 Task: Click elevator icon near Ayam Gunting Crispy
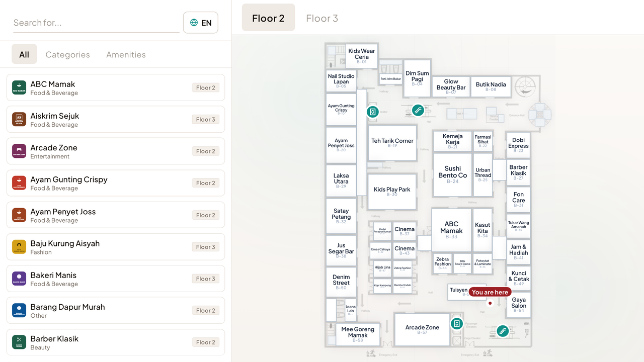click(x=373, y=112)
